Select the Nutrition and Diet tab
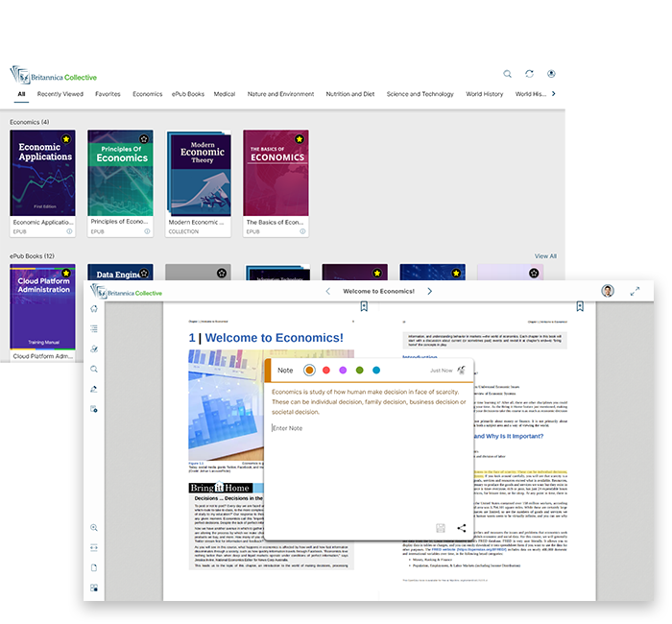The height and width of the screenshot is (624, 672). [x=350, y=94]
